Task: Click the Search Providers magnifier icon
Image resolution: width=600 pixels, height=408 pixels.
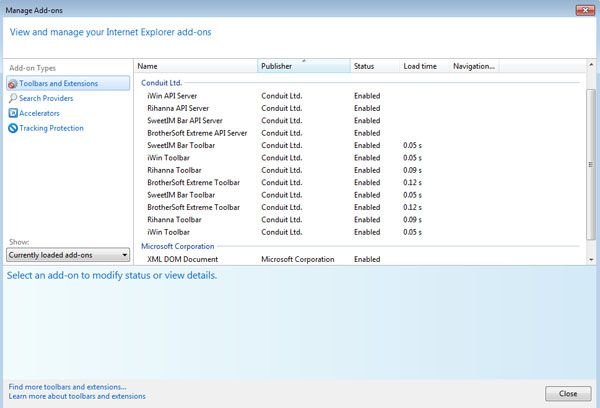Action: click(x=13, y=98)
